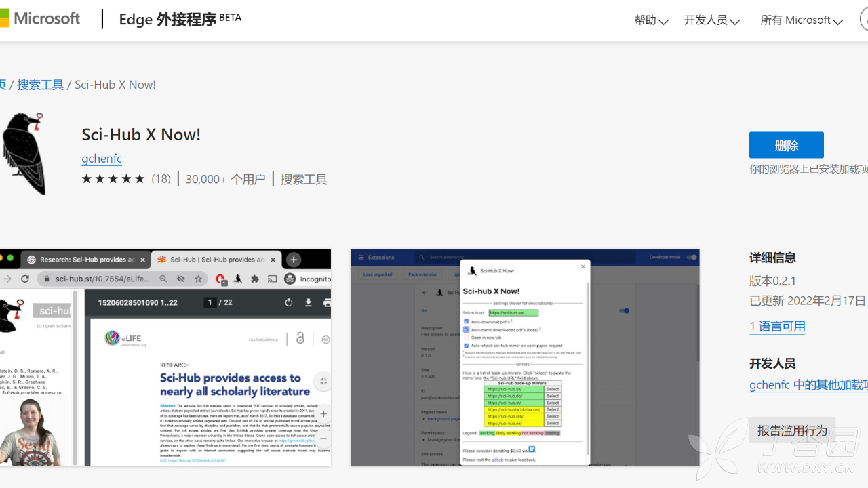Uncheck the Auto-download pdf's option
868x488 pixels.
tap(466, 321)
